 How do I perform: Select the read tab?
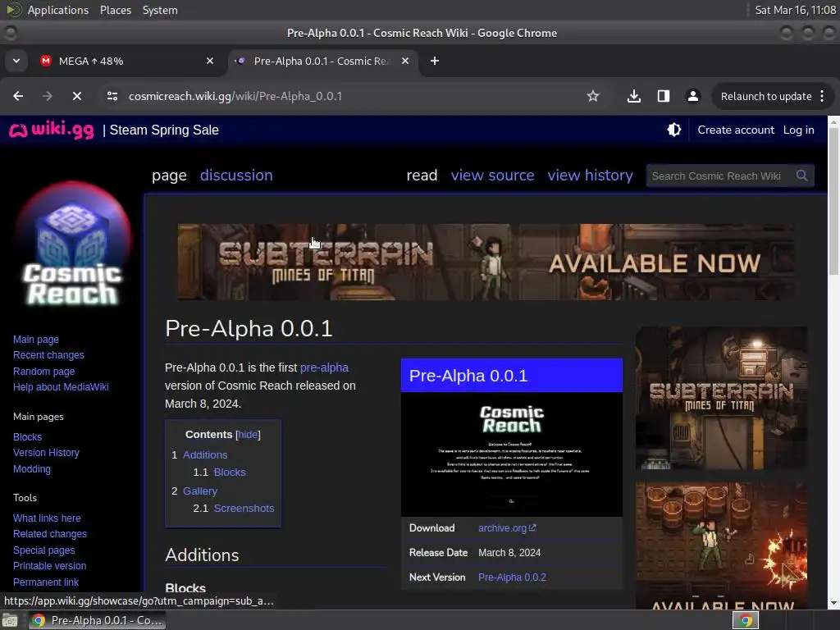tap(422, 176)
